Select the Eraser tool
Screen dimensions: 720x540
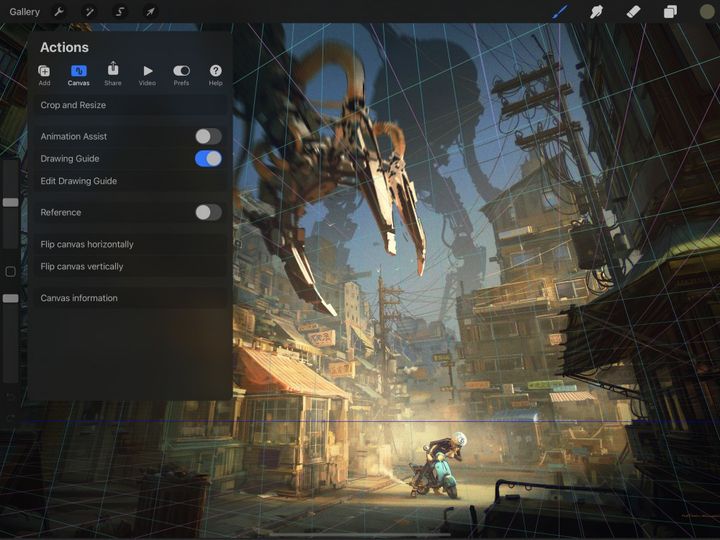pos(633,12)
